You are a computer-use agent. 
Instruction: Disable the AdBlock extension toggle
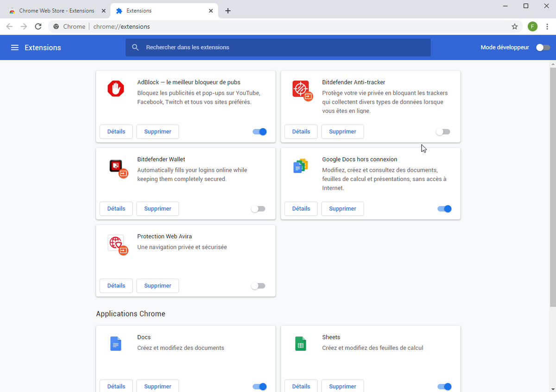tap(259, 131)
